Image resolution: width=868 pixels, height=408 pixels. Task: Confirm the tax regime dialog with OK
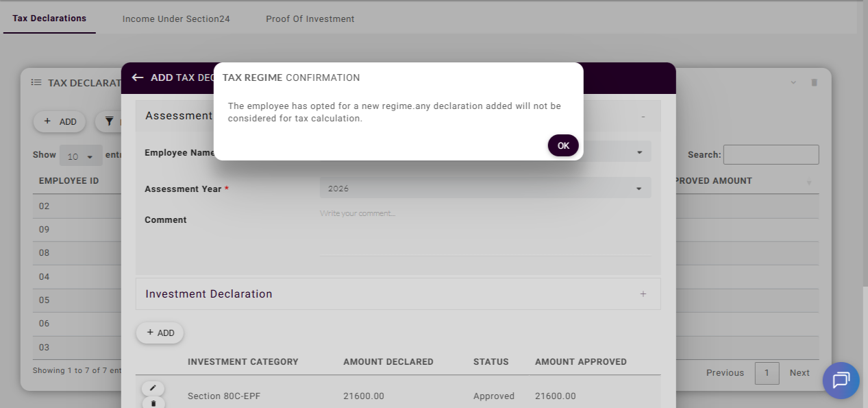[x=563, y=145]
